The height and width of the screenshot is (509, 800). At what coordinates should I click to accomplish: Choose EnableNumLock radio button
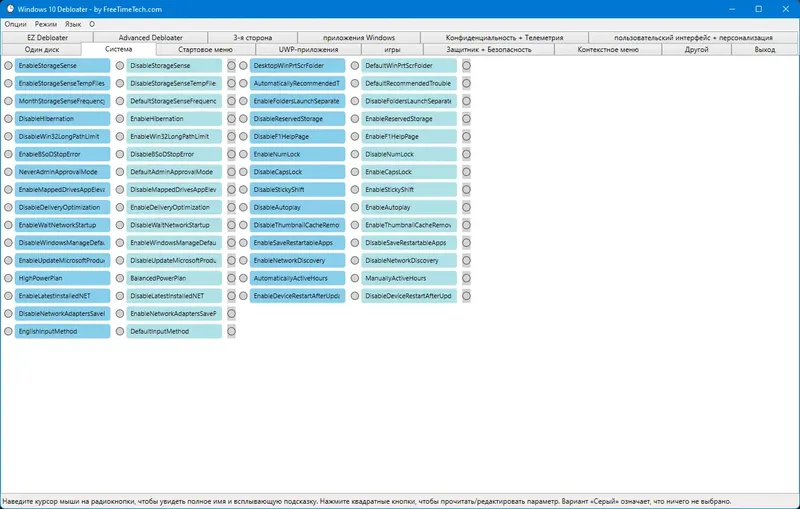tap(243, 154)
